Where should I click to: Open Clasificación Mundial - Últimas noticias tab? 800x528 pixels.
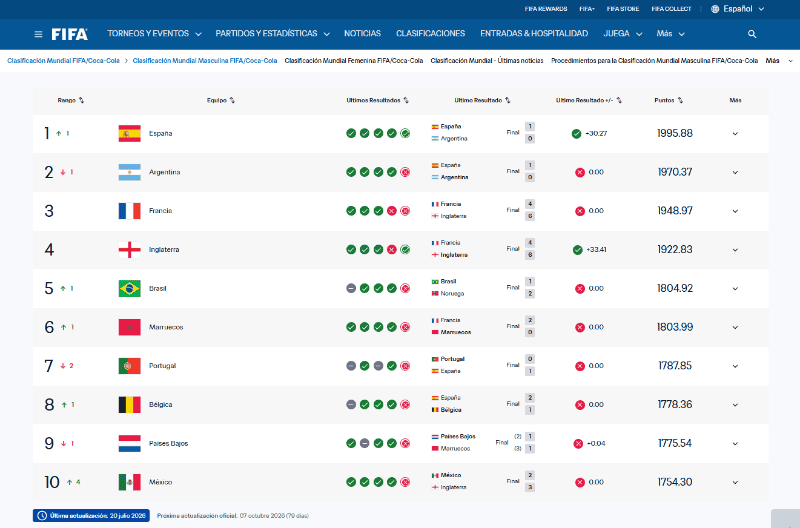487,61
